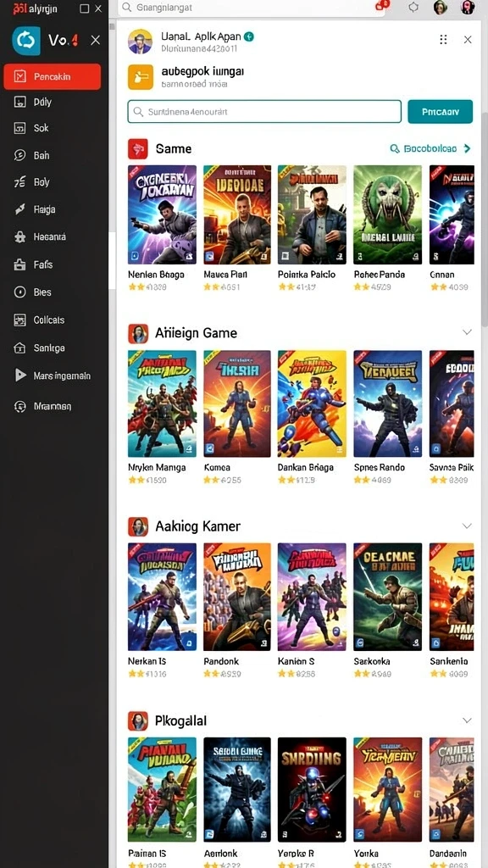
Task: Click the Suntdnena search input field
Action: click(264, 111)
